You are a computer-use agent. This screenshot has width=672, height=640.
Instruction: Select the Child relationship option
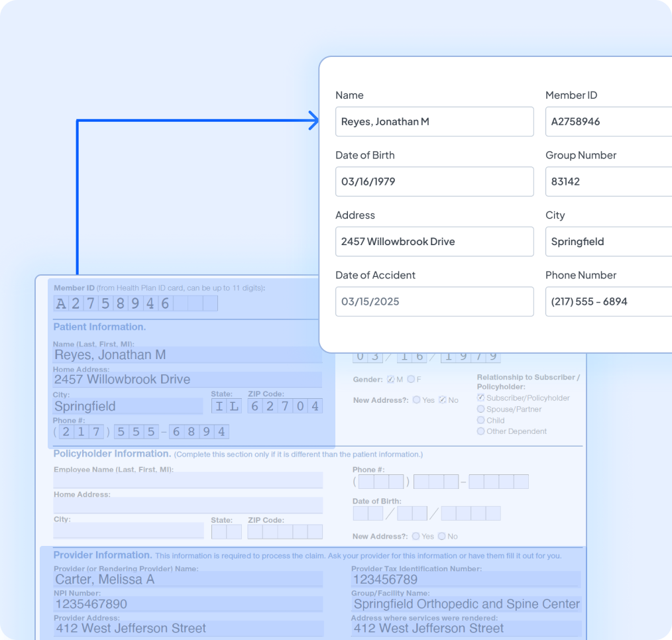point(481,420)
